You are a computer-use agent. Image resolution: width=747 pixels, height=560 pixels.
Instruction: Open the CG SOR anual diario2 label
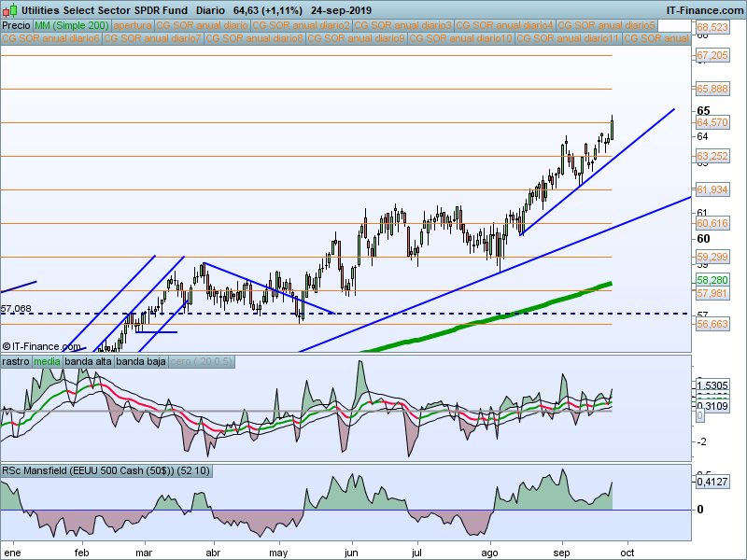[x=301, y=26]
